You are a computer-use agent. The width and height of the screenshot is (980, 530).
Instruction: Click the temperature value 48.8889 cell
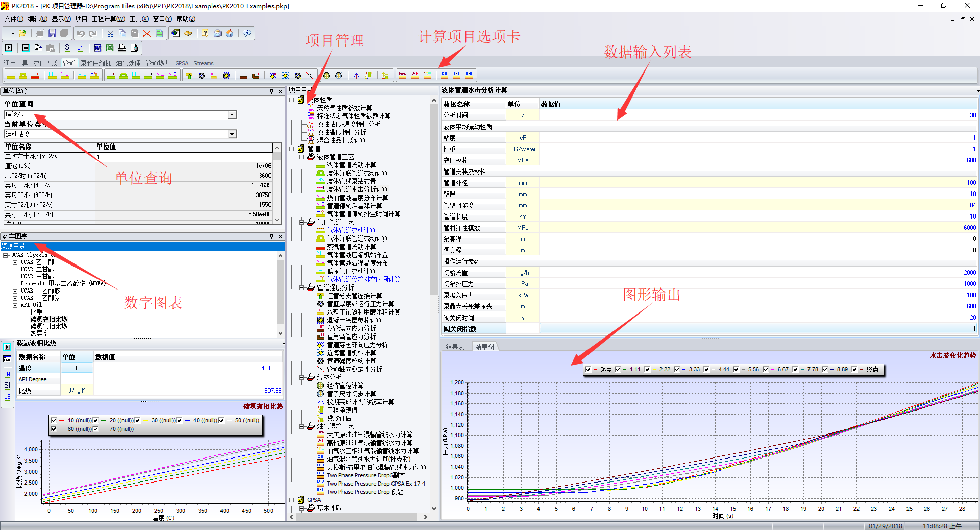pos(188,368)
